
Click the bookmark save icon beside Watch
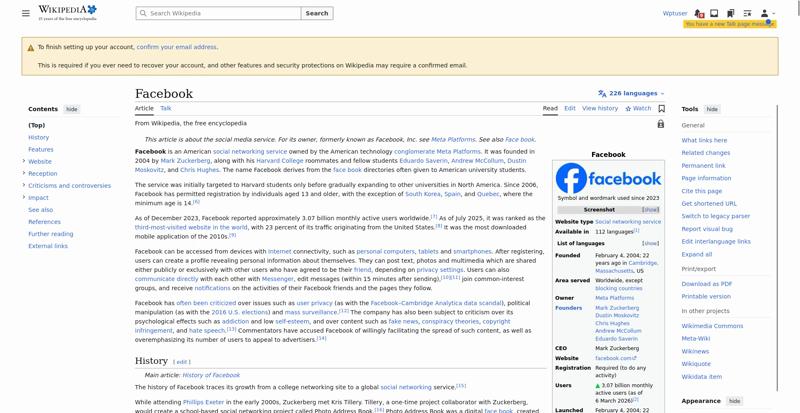(661, 108)
